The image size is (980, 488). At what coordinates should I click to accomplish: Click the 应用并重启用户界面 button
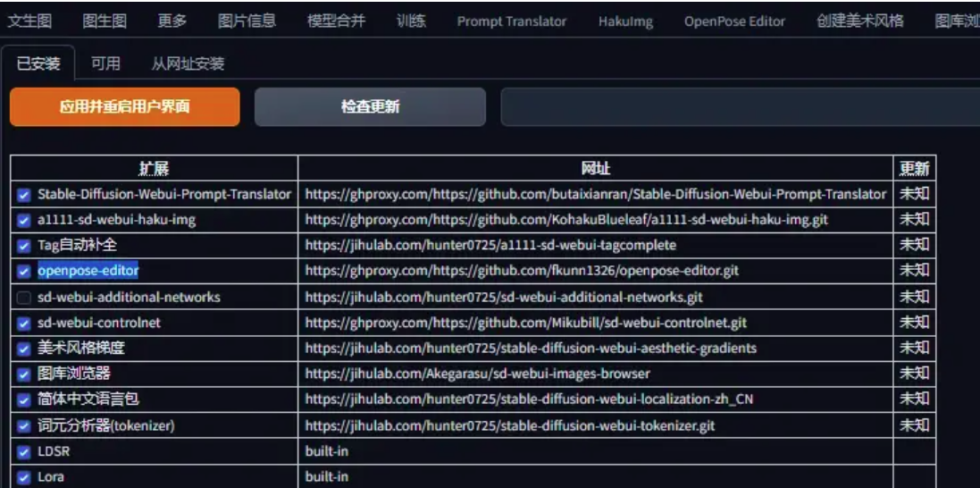(x=124, y=107)
